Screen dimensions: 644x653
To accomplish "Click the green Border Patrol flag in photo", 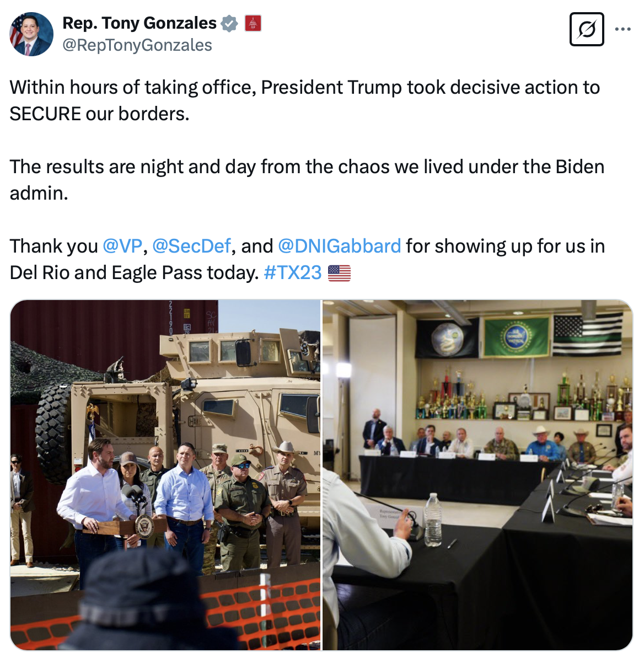I will click(516, 337).
